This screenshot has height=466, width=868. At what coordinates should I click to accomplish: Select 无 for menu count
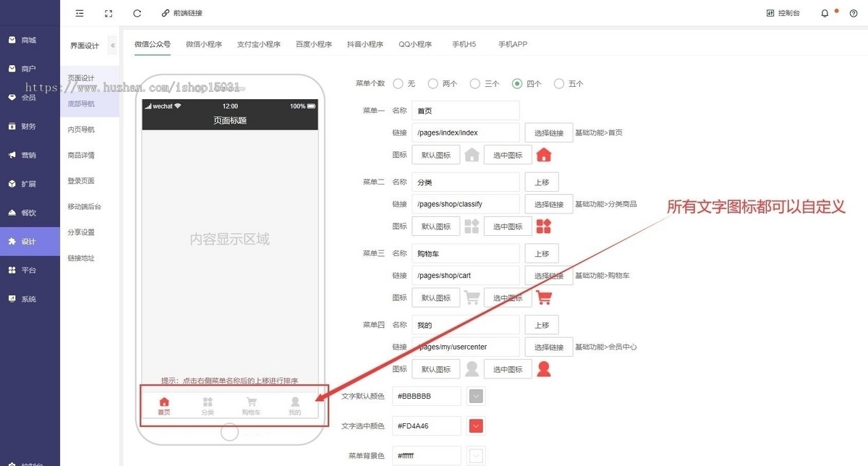point(398,84)
